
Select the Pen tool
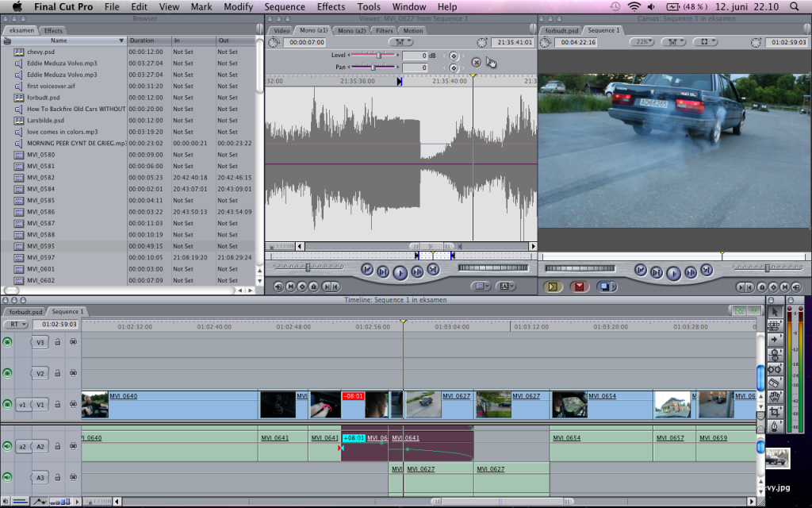tap(775, 426)
